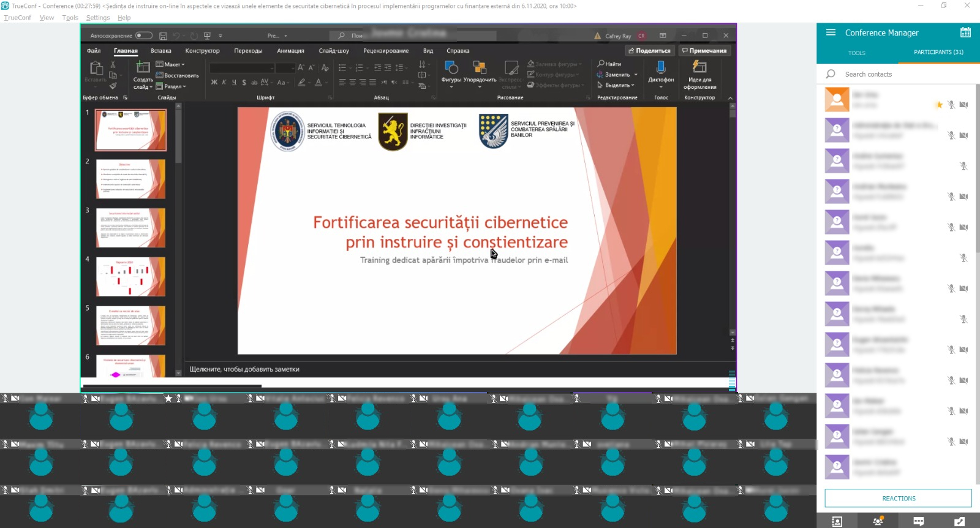
Task: Open the participants icon in bottom bar
Action: tap(878, 521)
